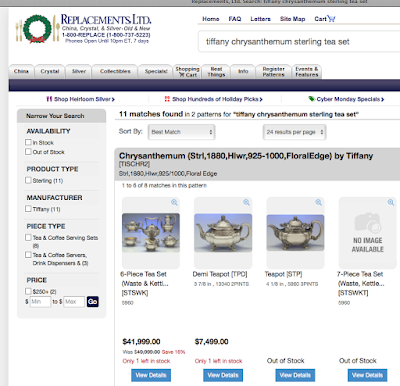This screenshot has height=386, width=400.
Task: Open the Demi Teapot thumbnail photo
Action: coord(223,233)
